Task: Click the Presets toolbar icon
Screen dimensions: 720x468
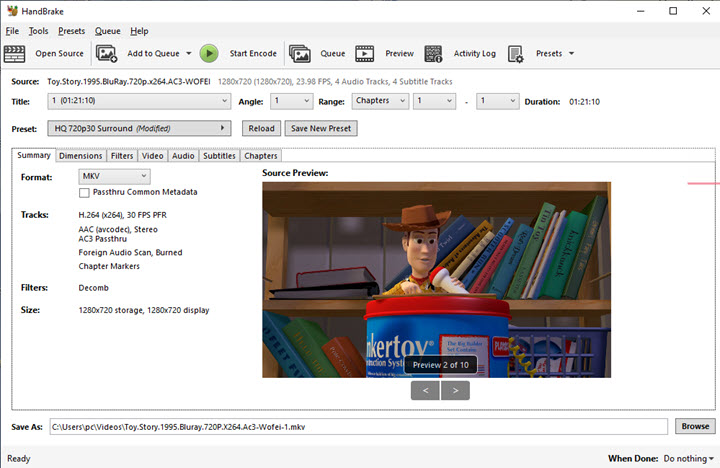Action: click(516, 53)
